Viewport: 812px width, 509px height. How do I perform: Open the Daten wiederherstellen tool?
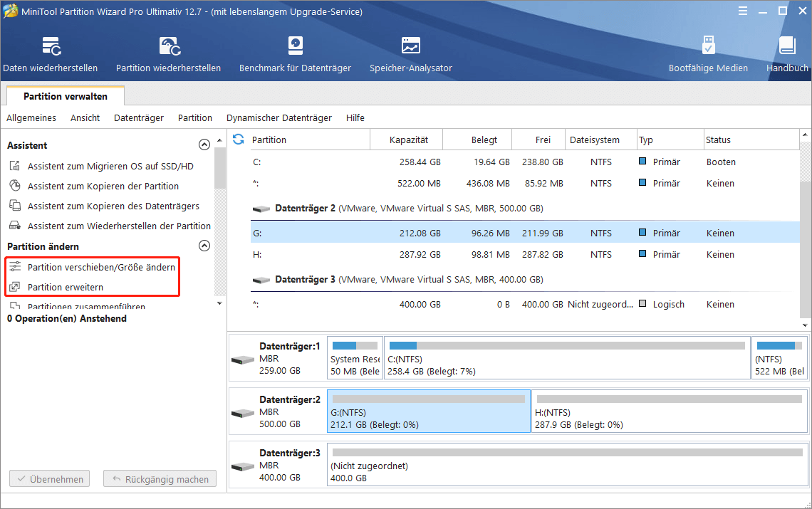click(51, 54)
